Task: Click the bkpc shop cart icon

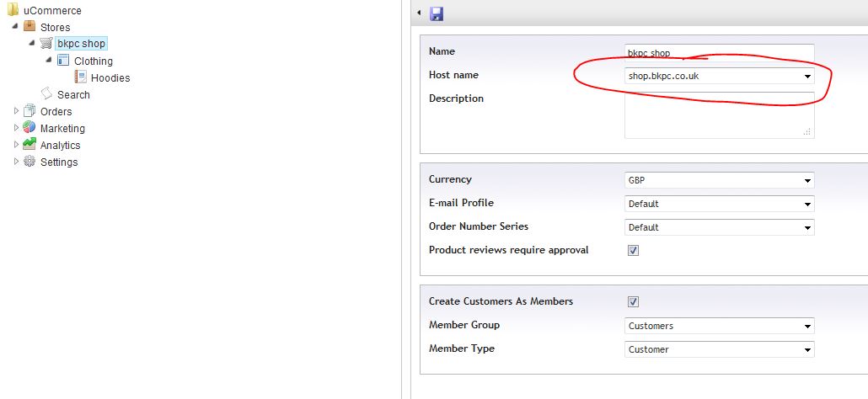Action: click(x=46, y=44)
